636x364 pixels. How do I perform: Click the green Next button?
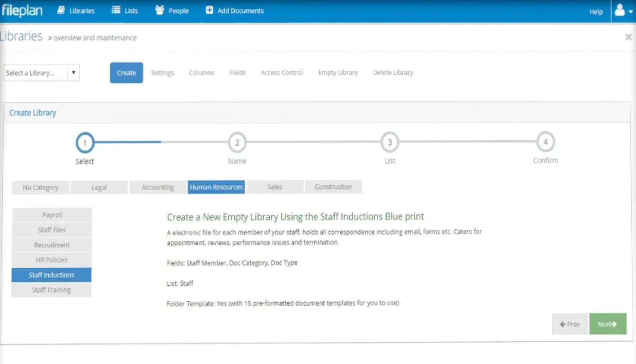608,324
